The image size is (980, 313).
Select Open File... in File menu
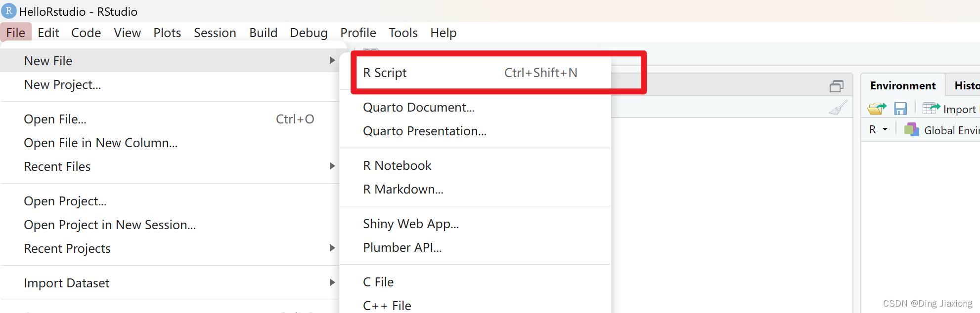click(x=55, y=119)
